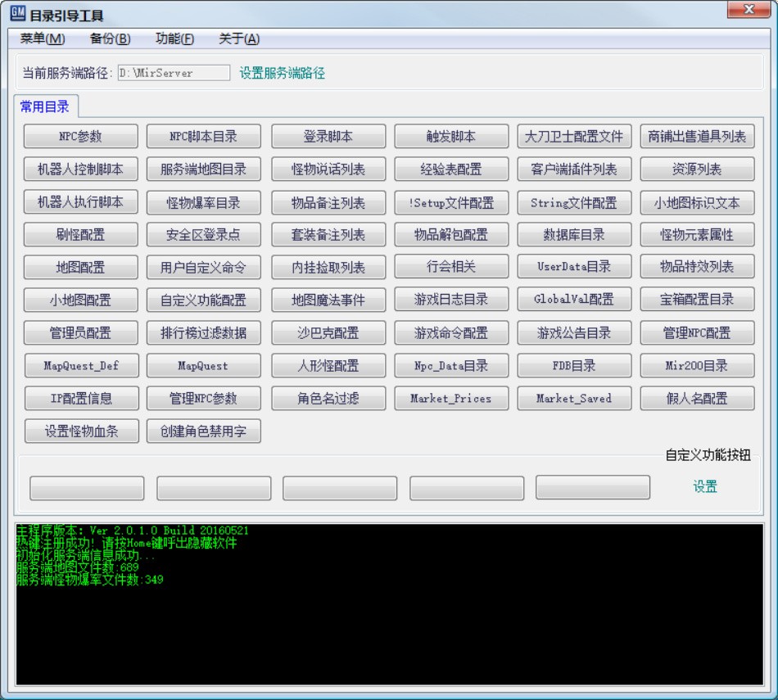Click the 资源列表 button
Screen dimensions: 778x700
(697, 169)
